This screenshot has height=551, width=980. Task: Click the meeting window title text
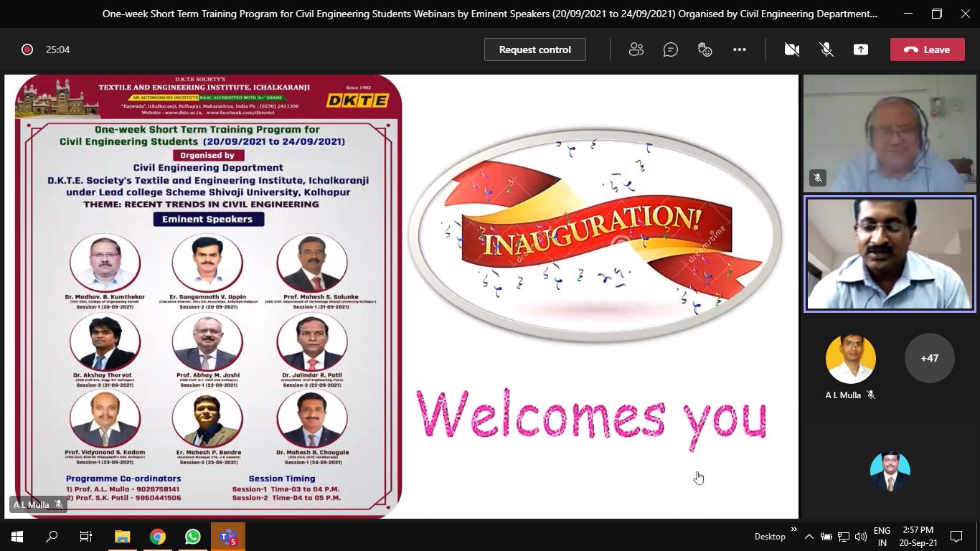pyautogui.click(x=490, y=14)
